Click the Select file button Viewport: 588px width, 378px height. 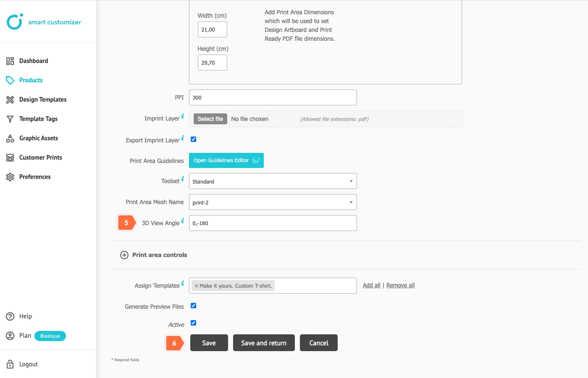[210, 119]
